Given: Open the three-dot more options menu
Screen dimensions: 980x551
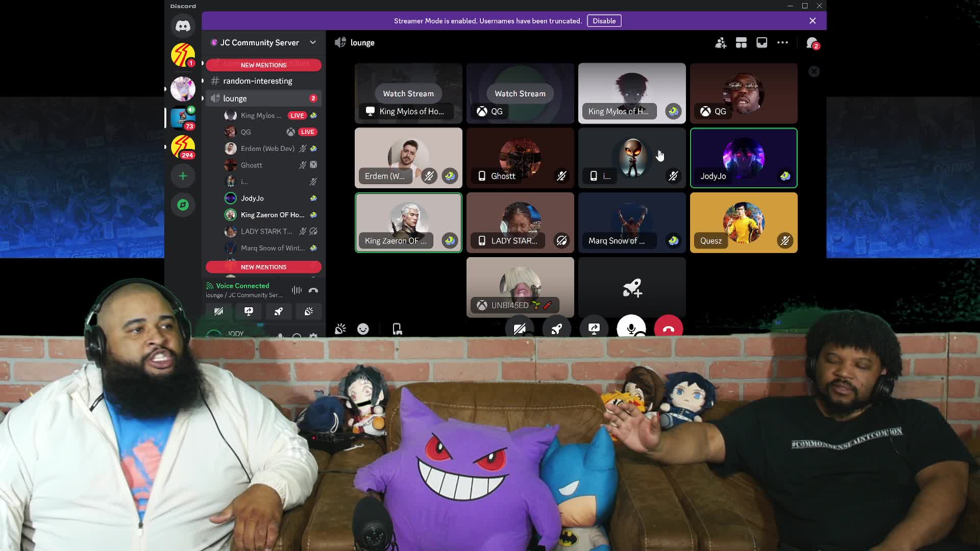Looking at the screenshot, I should [782, 43].
